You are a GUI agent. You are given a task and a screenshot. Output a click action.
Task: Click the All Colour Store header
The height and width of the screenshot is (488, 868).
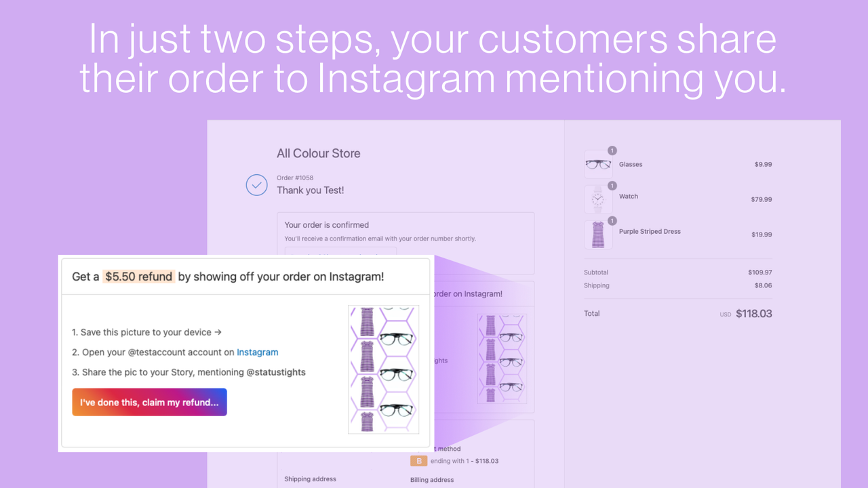[318, 152]
